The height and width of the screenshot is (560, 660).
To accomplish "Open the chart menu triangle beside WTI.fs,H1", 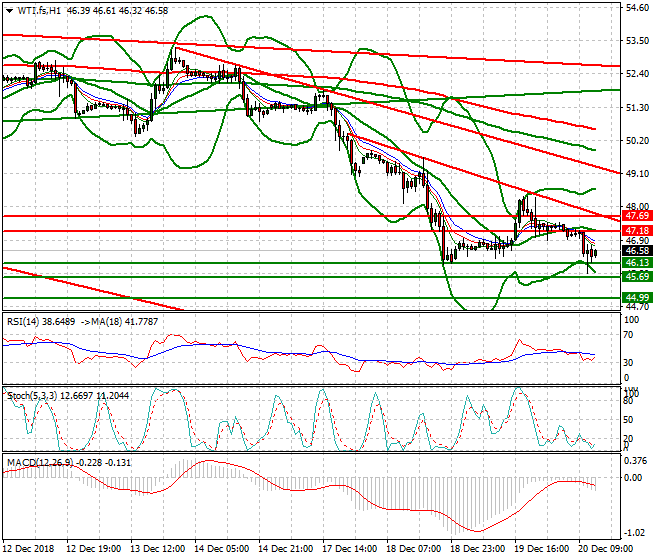I will pos(10,11).
